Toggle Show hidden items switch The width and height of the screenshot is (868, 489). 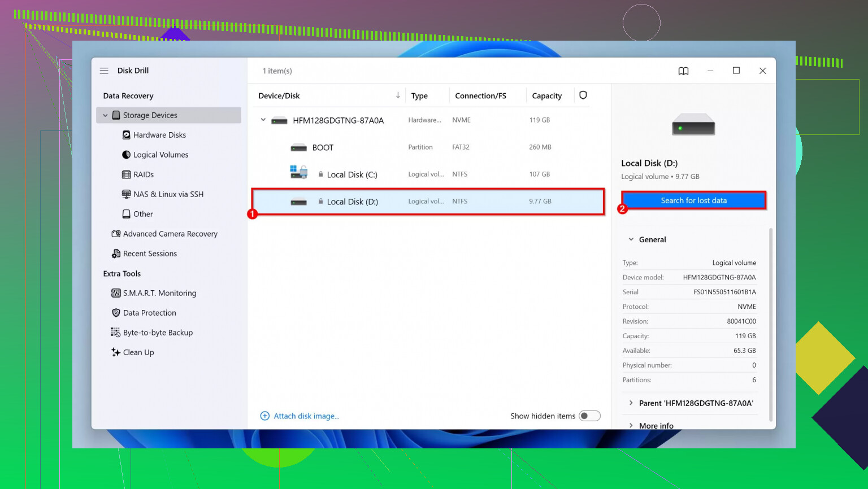pos(589,416)
